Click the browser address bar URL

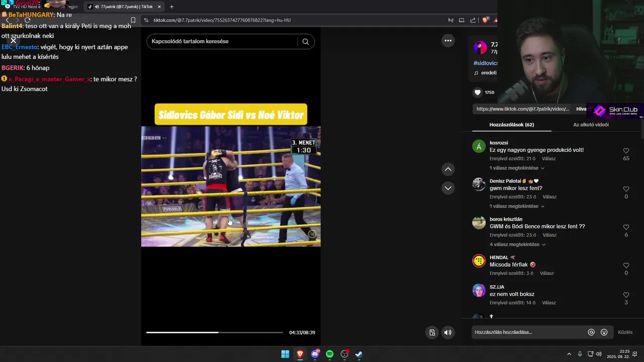pyautogui.click(x=222, y=20)
